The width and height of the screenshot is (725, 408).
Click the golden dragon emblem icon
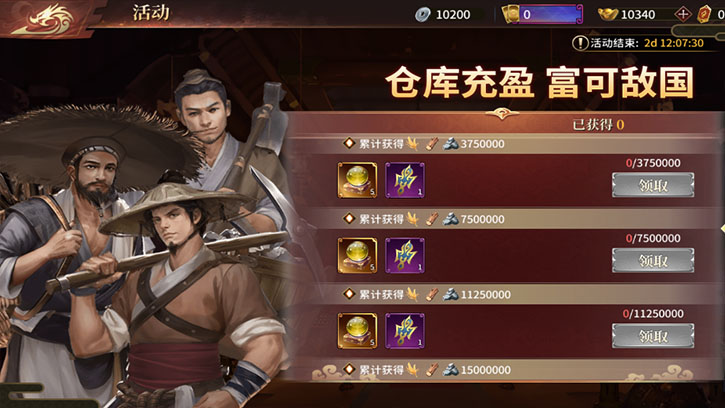(x=43, y=19)
